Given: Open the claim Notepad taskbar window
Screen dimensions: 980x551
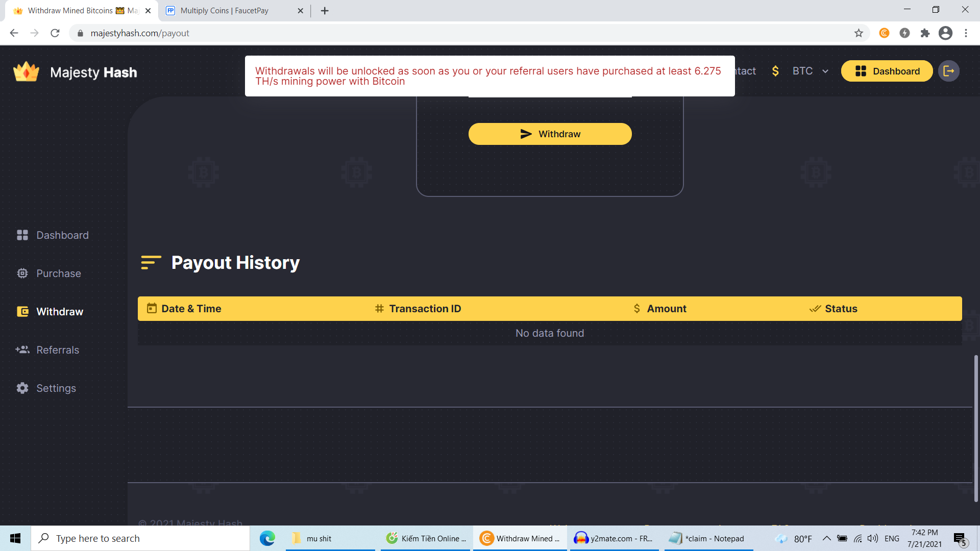Looking at the screenshot, I should click(x=708, y=538).
